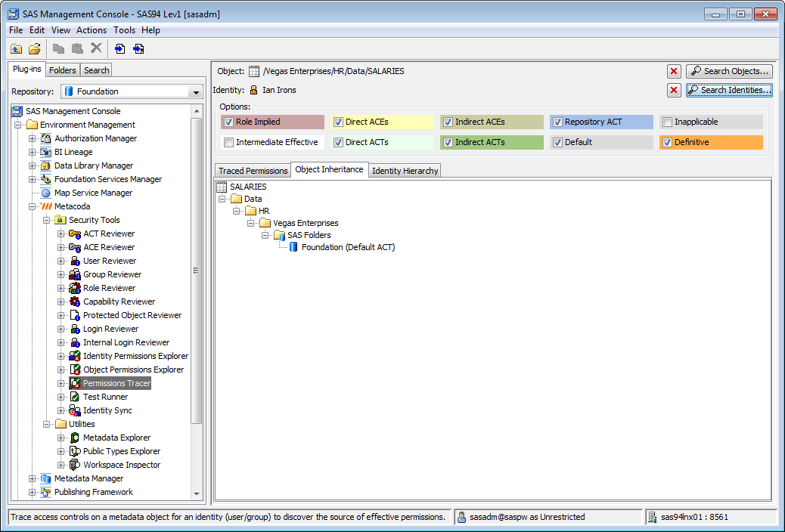Open the Object Permissions Explorer icon

(x=75, y=370)
